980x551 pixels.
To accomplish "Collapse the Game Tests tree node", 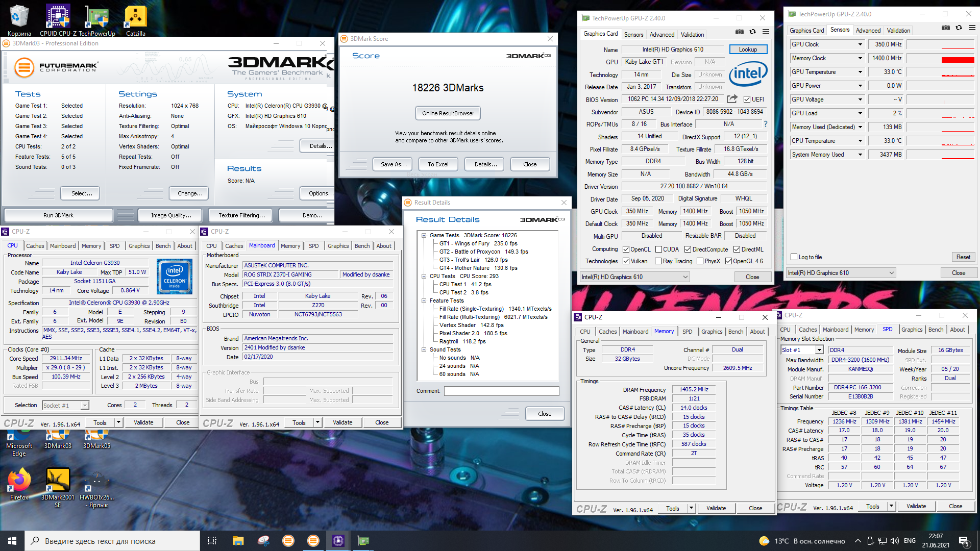I will pos(424,235).
